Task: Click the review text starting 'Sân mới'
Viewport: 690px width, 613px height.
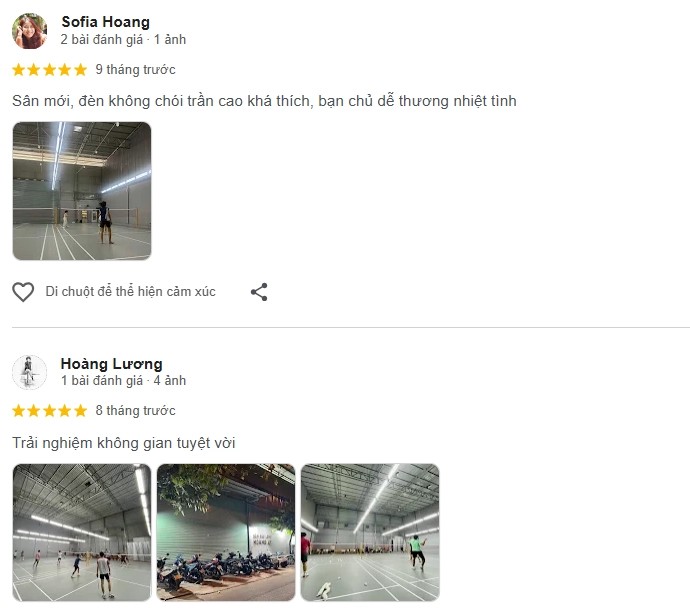Action: click(x=264, y=101)
